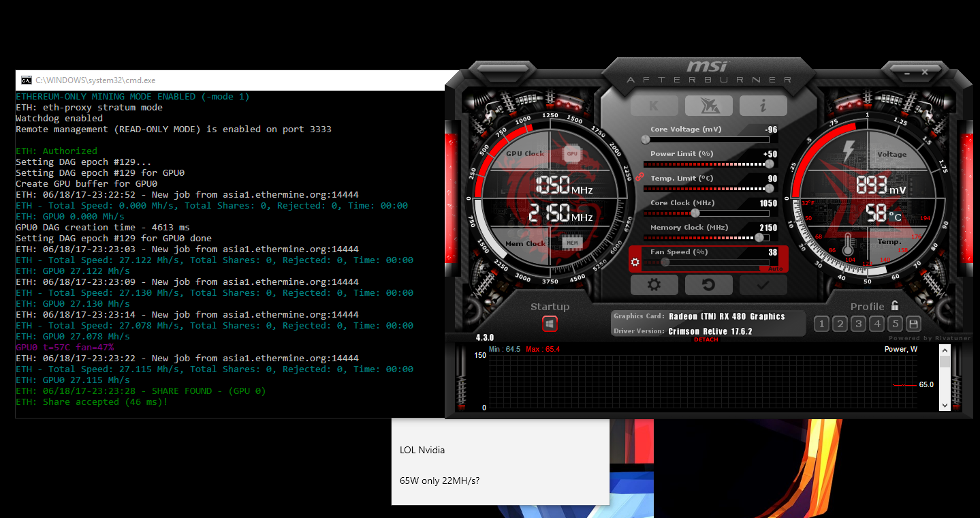Click the 893 mV voltage readout
The width and height of the screenshot is (980, 518).
(881, 185)
